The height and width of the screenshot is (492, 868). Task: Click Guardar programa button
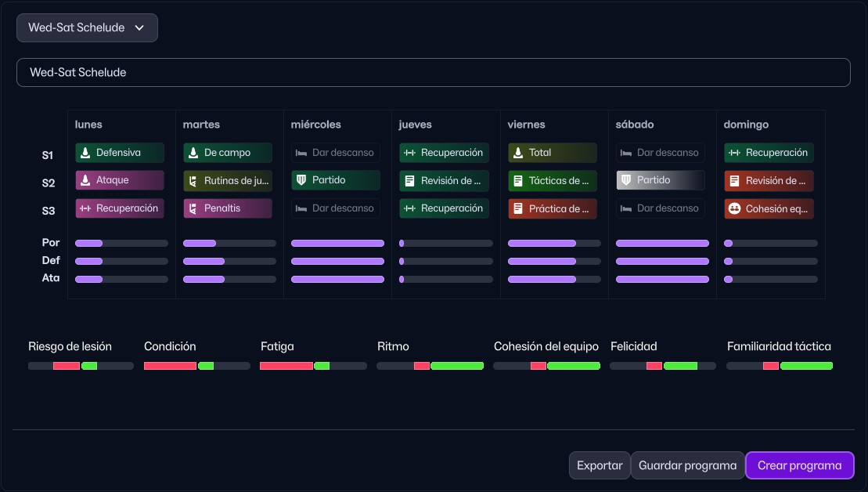tap(687, 465)
